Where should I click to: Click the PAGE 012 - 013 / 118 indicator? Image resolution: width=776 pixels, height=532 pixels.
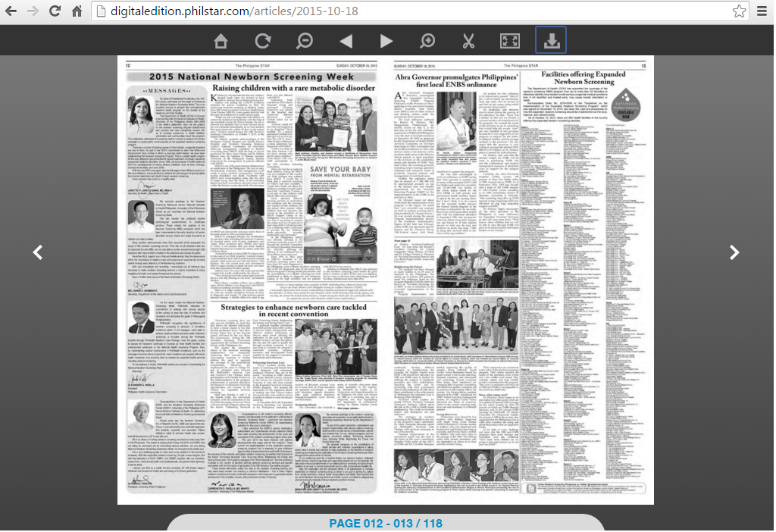point(386,523)
